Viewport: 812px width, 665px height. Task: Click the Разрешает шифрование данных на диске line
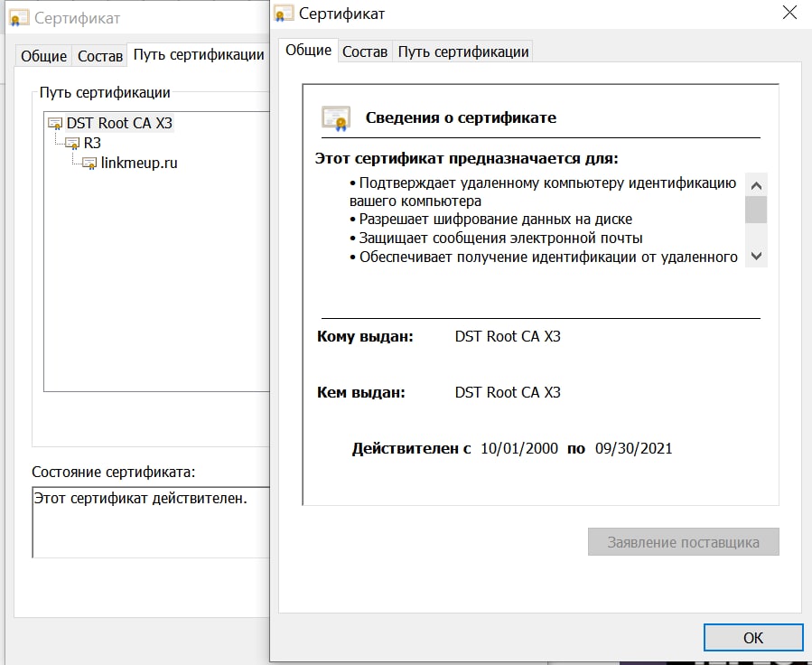(491, 220)
